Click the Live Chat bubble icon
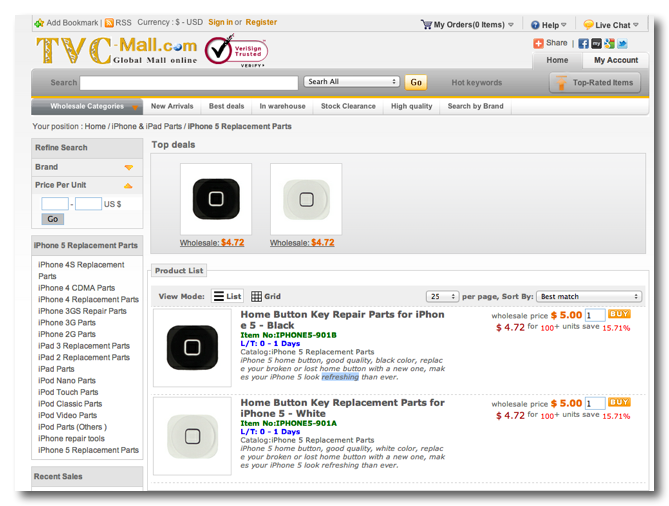Screen dimensions: 669x506 pos(588,25)
